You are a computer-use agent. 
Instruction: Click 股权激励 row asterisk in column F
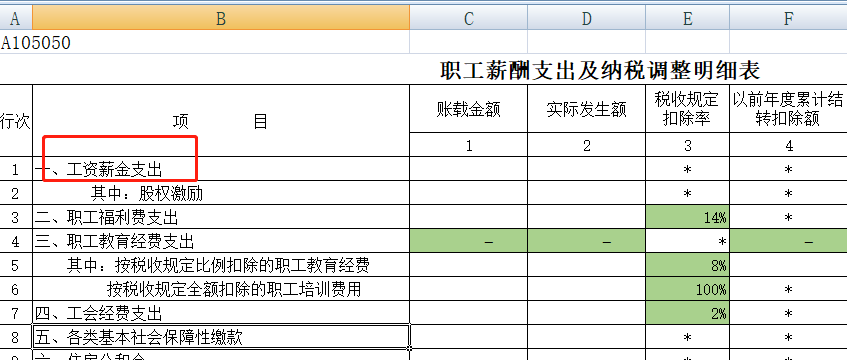[x=788, y=193]
